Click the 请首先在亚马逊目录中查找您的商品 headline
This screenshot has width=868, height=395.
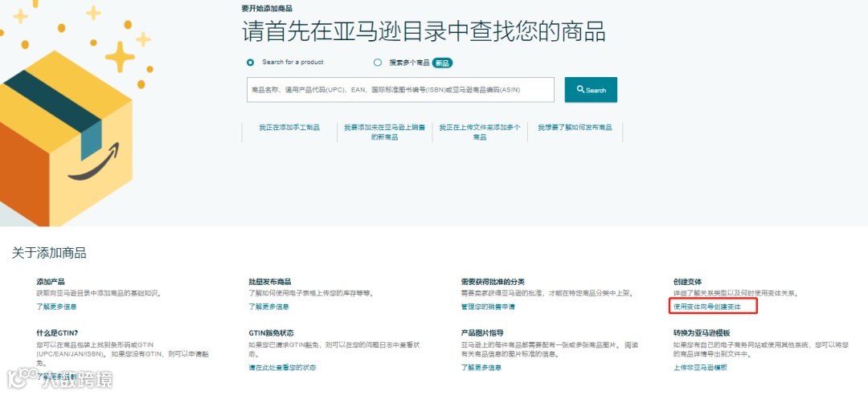click(x=424, y=31)
